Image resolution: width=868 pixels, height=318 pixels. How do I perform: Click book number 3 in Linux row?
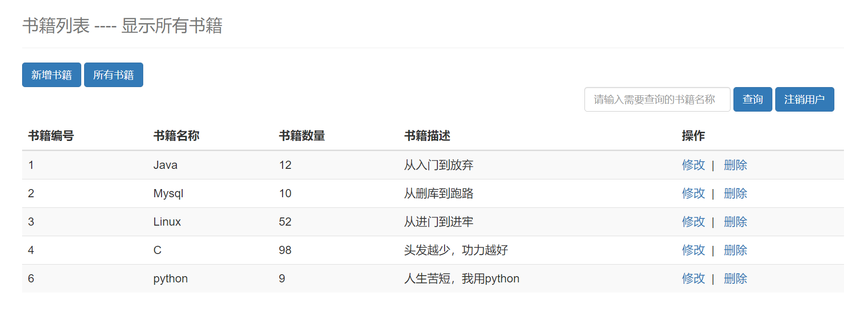(31, 222)
